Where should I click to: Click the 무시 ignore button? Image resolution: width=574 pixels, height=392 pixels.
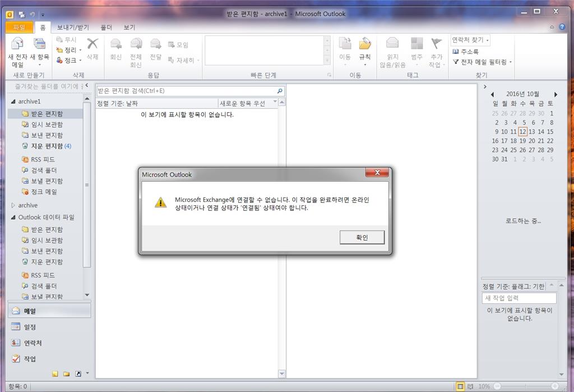pos(66,40)
